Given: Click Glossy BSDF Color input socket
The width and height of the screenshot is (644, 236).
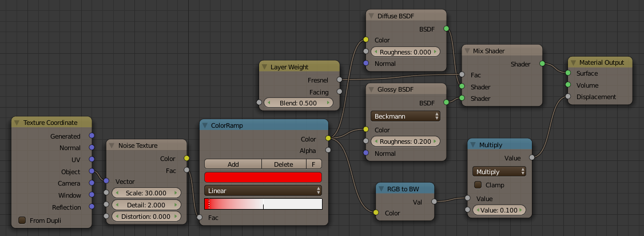Looking at the screenshot, I should pyautogui.click(x=366, y=129).
